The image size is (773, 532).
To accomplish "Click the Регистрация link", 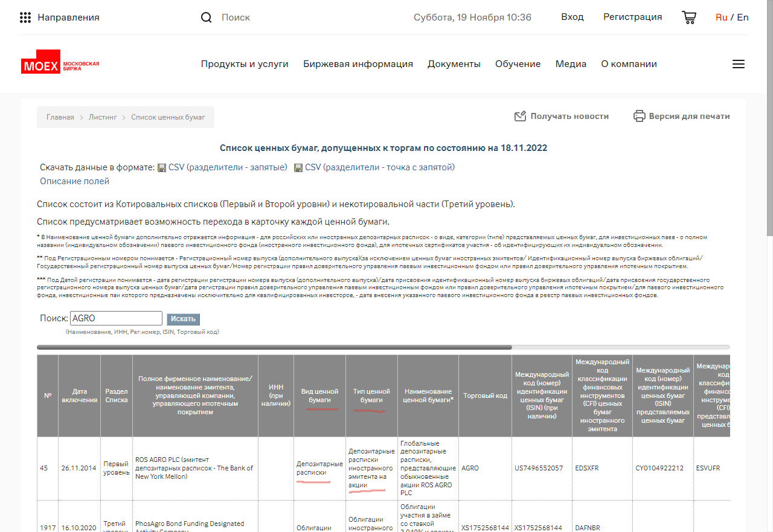I will (x=632, y=17).
